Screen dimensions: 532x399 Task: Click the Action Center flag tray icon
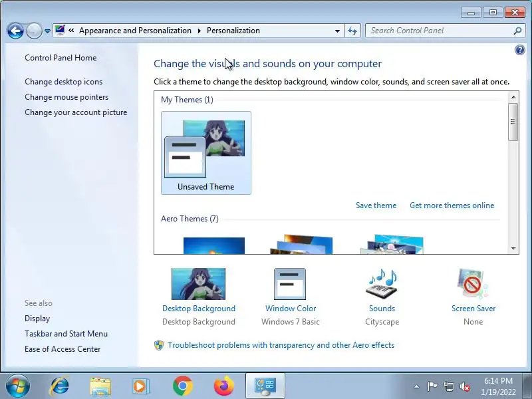coord(432,386)
